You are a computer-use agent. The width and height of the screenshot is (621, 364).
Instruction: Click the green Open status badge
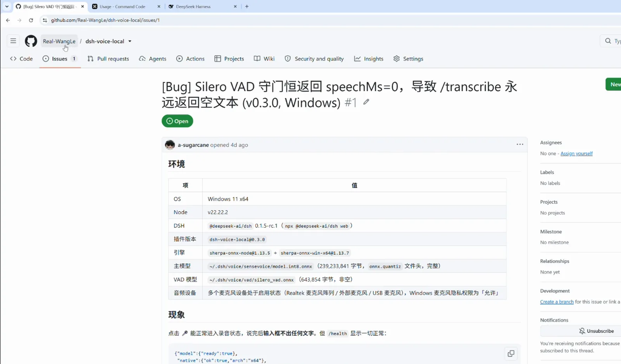[177, 121]
